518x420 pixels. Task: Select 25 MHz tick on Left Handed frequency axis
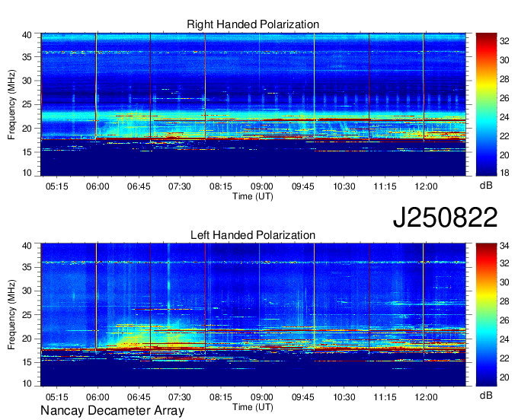(27, 315)
